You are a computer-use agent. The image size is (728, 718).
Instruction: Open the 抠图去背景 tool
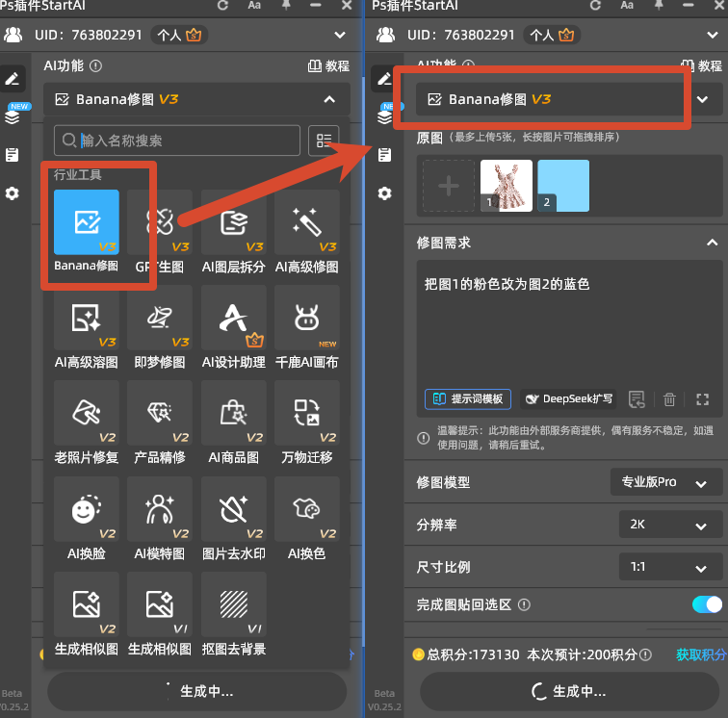point(234,604)
